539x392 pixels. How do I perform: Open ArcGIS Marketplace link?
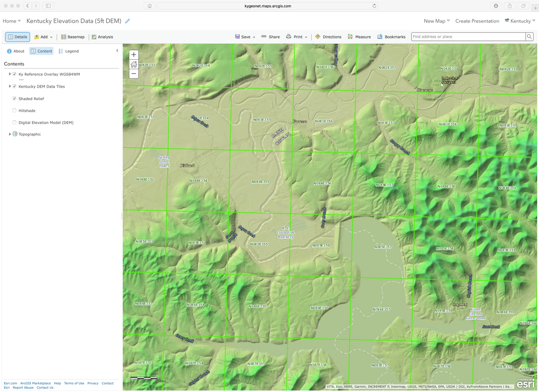point(35,383)
